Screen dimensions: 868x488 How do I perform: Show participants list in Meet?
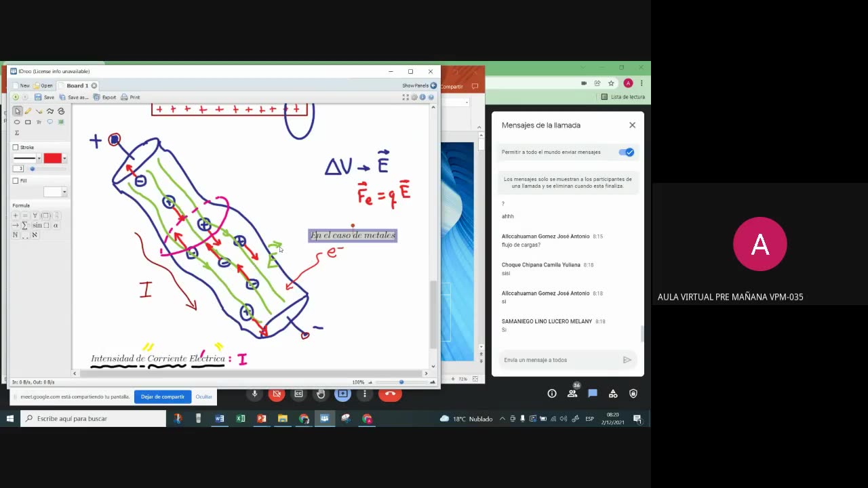click(572, 394)
